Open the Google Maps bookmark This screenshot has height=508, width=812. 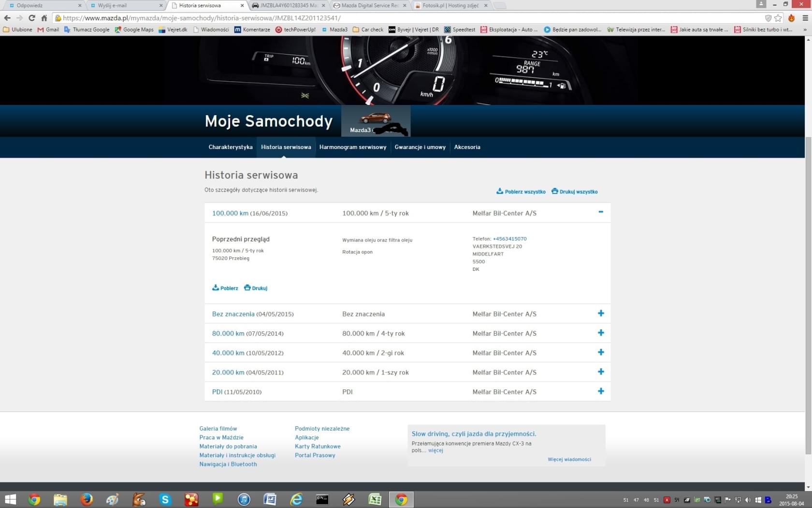tap(134, 30)
